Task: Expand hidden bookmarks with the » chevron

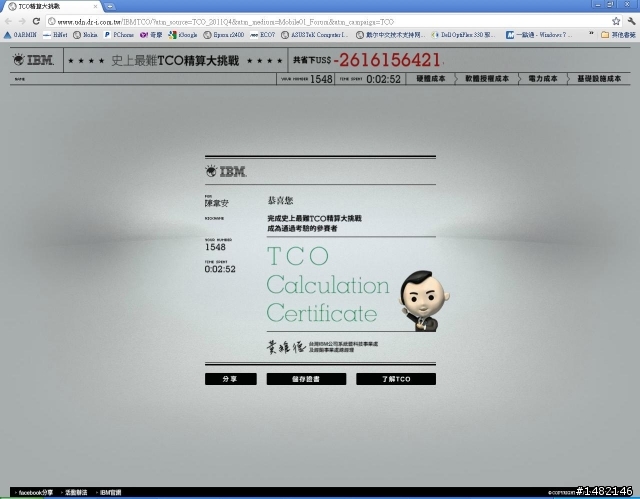Action: tap(591, 34)
